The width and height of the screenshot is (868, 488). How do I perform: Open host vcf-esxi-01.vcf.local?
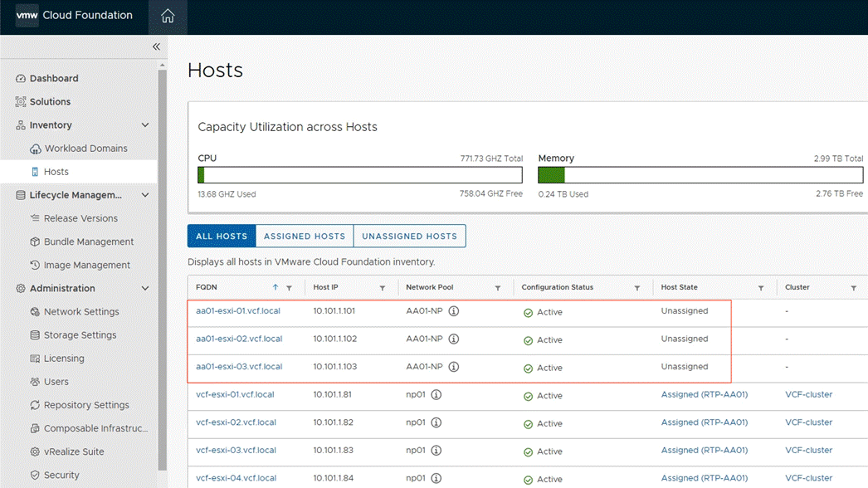[235, 395]
